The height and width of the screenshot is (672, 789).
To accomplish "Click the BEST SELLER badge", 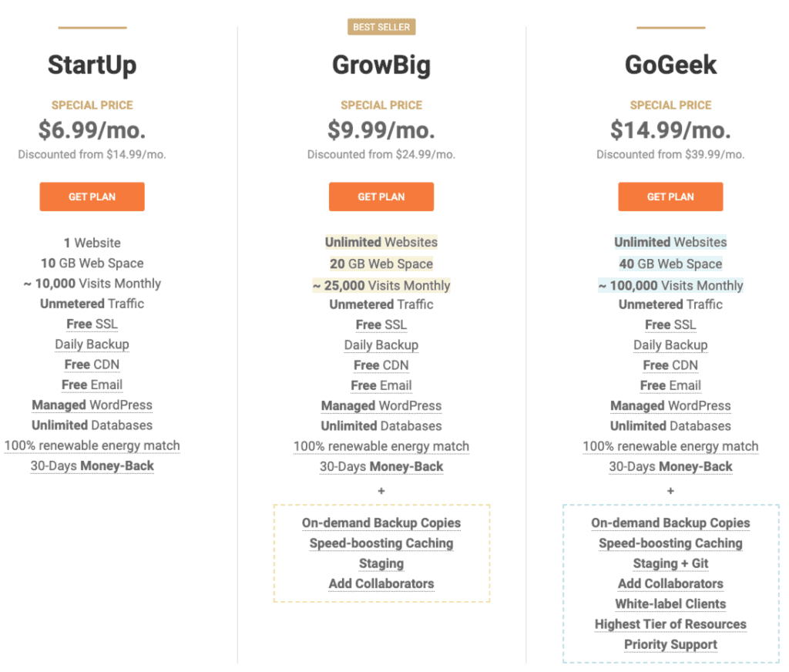I will tap(381, 26).
